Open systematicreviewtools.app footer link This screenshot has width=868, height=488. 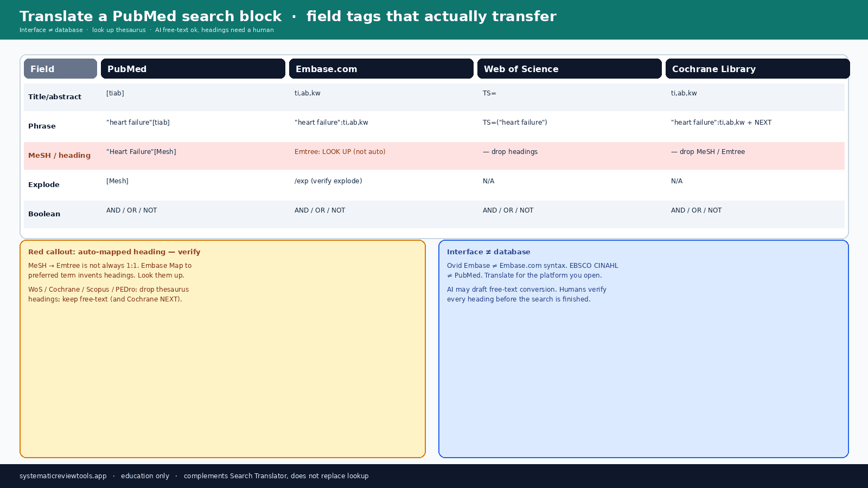pyautogui.click(x=63, y=476)
